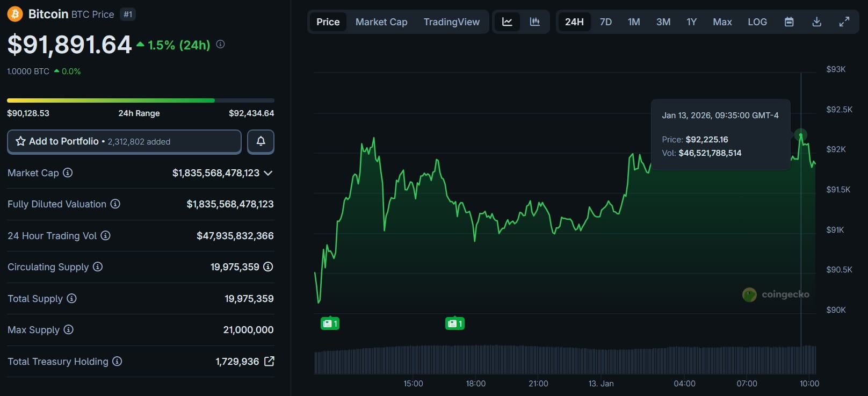The height and width of the screenshot is (396, 868).
Task: Open Total Treasury Holding external link icon
Action: click(269, 361)
